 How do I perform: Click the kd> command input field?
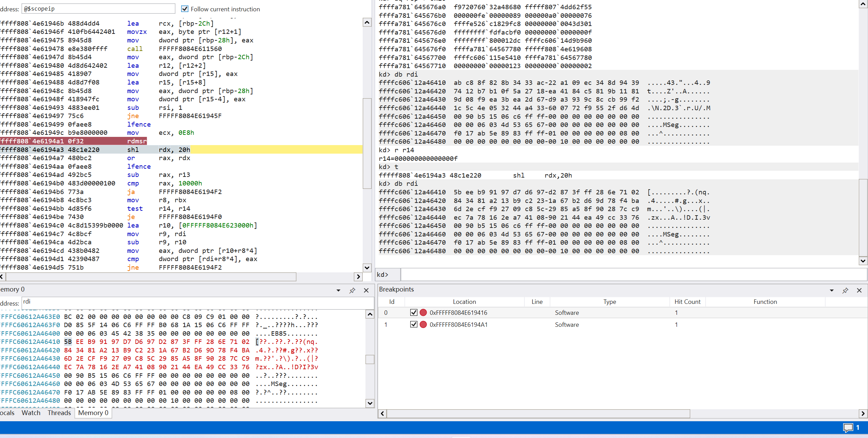click(x=632, y=274)
